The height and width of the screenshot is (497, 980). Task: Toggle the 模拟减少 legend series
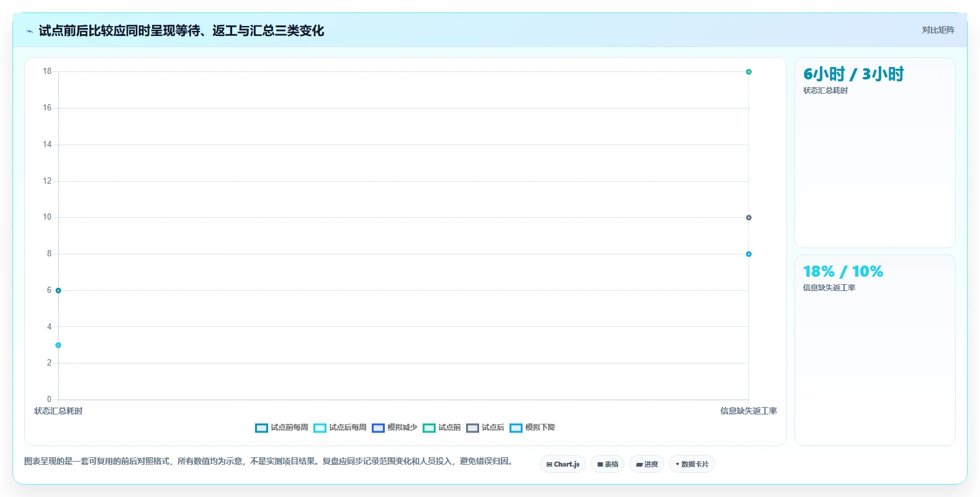tap(395, 428)
